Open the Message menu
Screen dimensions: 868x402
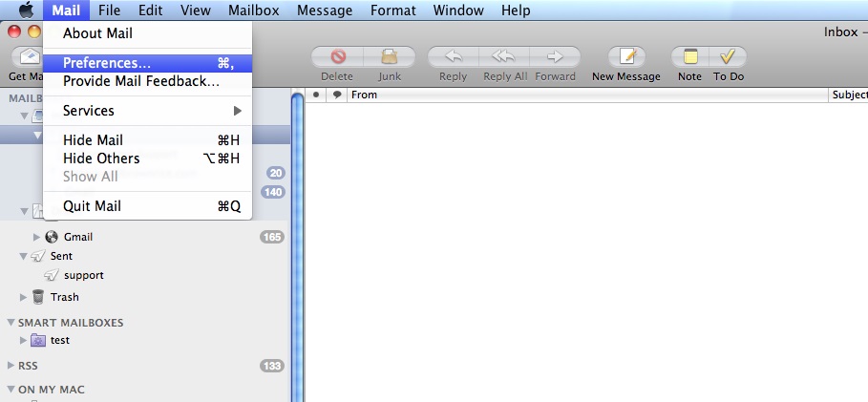click(325, 10)
